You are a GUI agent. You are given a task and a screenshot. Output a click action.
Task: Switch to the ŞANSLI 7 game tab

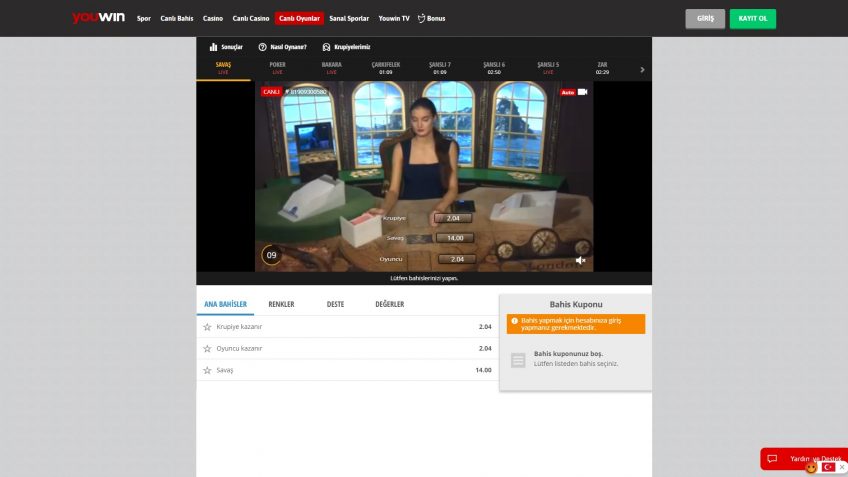(440, 68)
